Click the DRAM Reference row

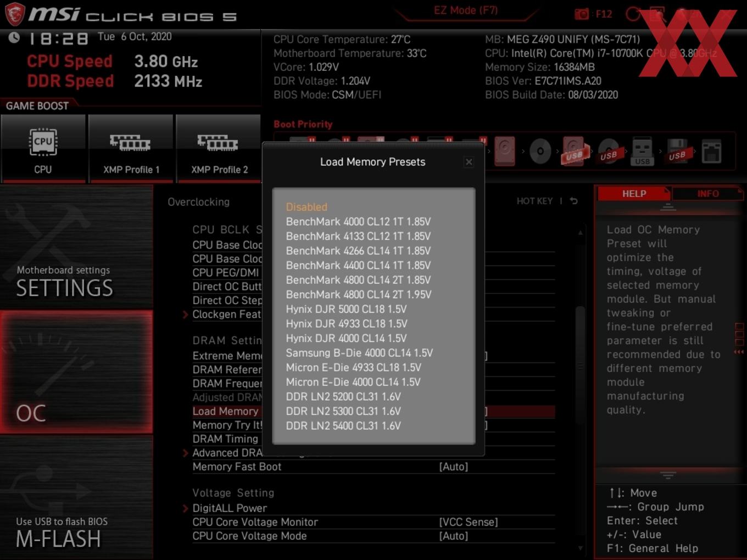[x=227, y=369]
